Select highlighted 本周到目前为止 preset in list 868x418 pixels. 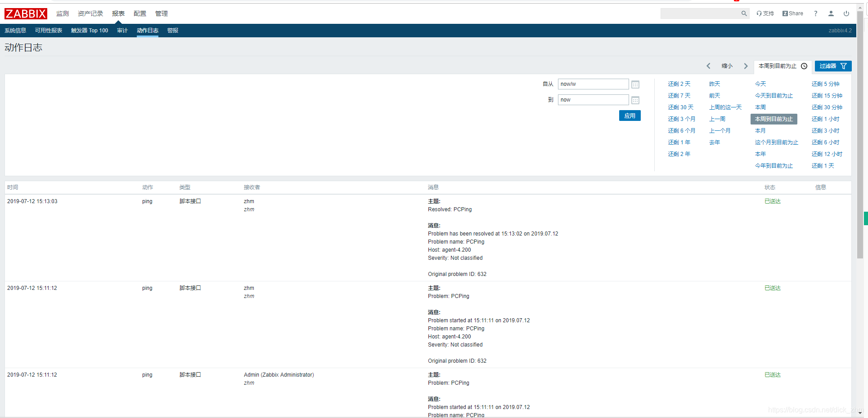(x=774, y=119)
